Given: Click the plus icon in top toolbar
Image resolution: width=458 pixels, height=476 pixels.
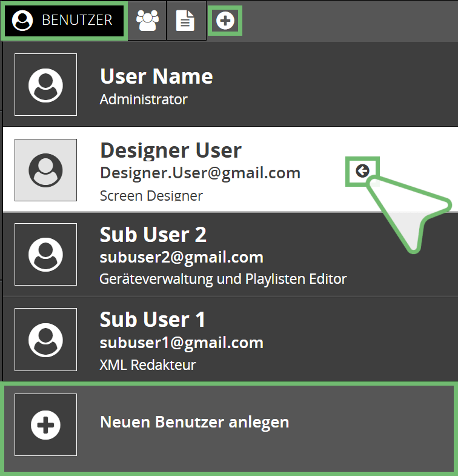Looking at the screenshot, I should (x=225, y=21).
